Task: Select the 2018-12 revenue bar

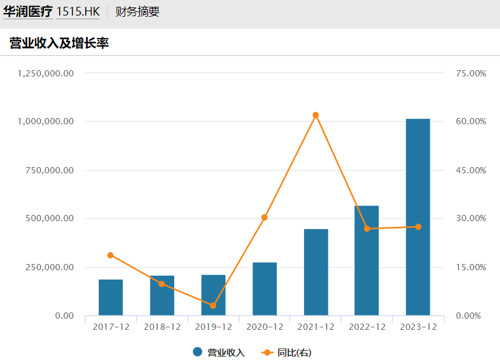Action: [162, 295]
